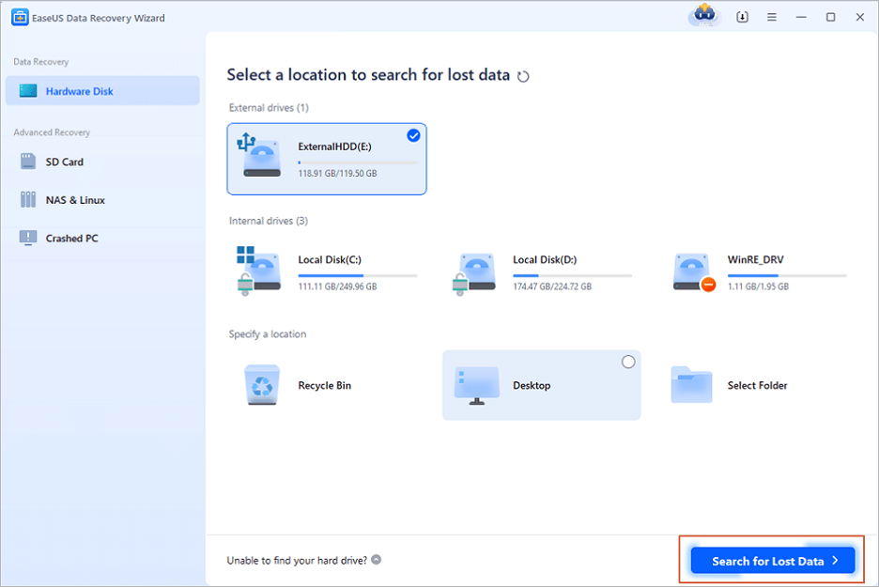This screenshot has height=588, width=879.
Task: Click the ExternalHDD(E:) usage bar
Action: [x=358, y=162]
